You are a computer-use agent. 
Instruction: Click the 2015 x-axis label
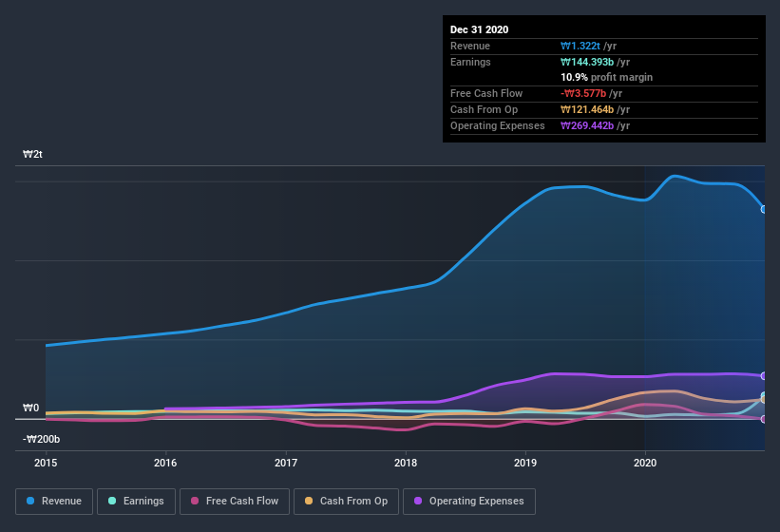tap(46, 463)
